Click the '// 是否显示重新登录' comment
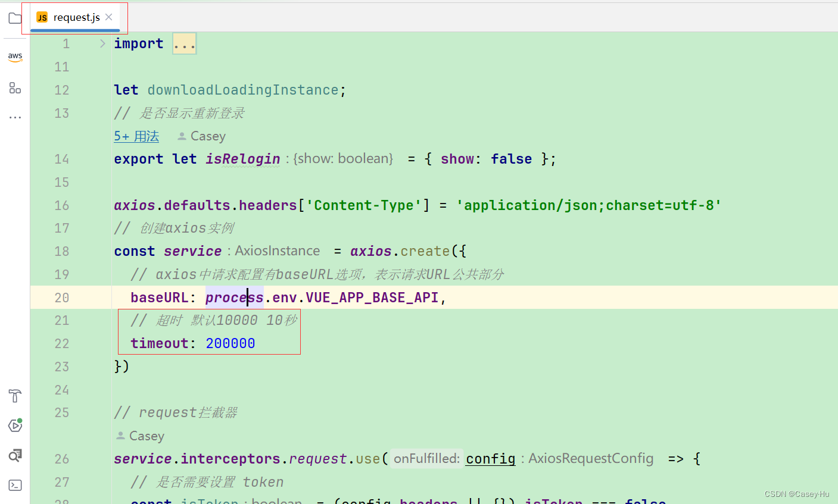Image resolution: width=838 pixels, height=504 pixels. pos(179,113)
